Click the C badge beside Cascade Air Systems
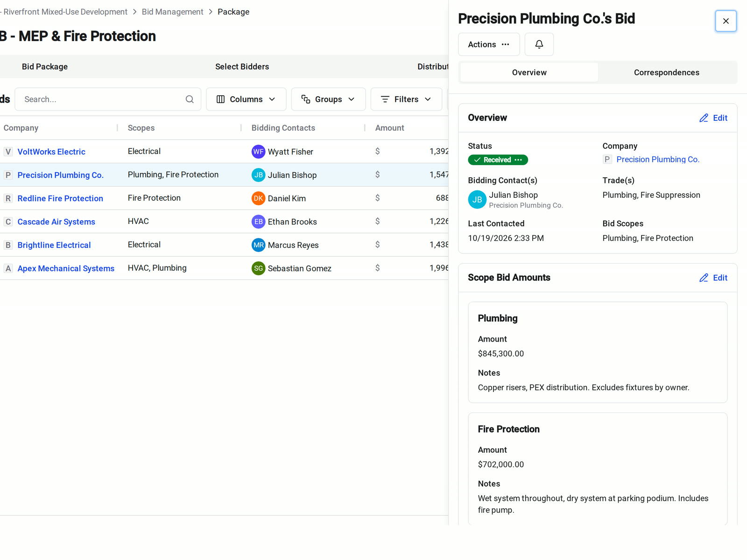Screen dimensions: 747x560 click(8, 222)
